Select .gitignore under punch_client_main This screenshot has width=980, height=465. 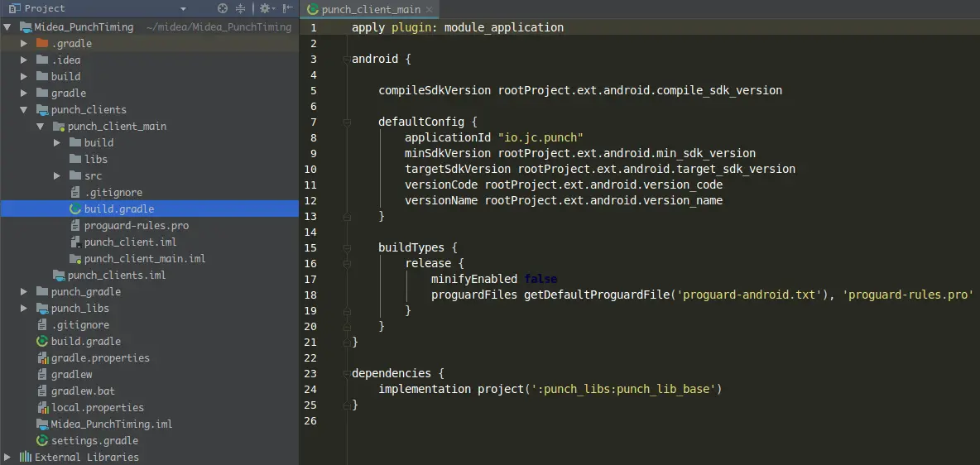point(113,192)
